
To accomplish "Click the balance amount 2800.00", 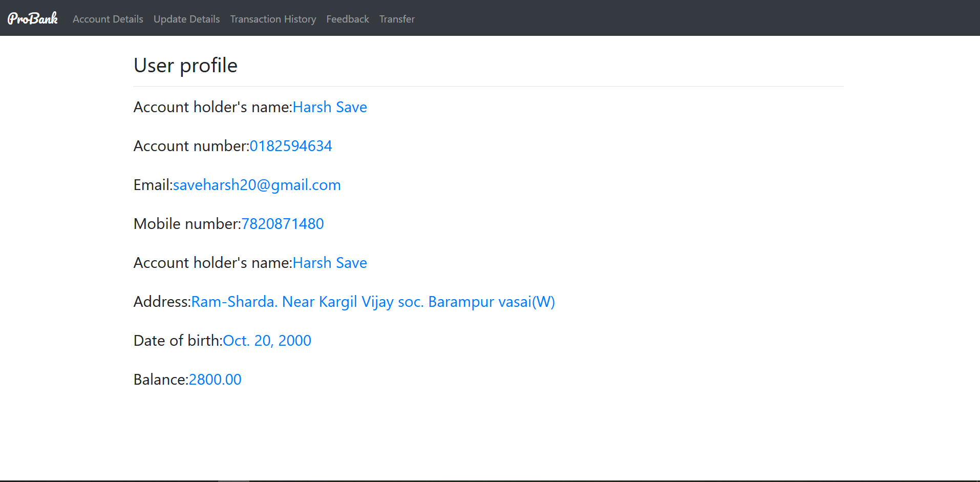I will click(x=215, y=379).
